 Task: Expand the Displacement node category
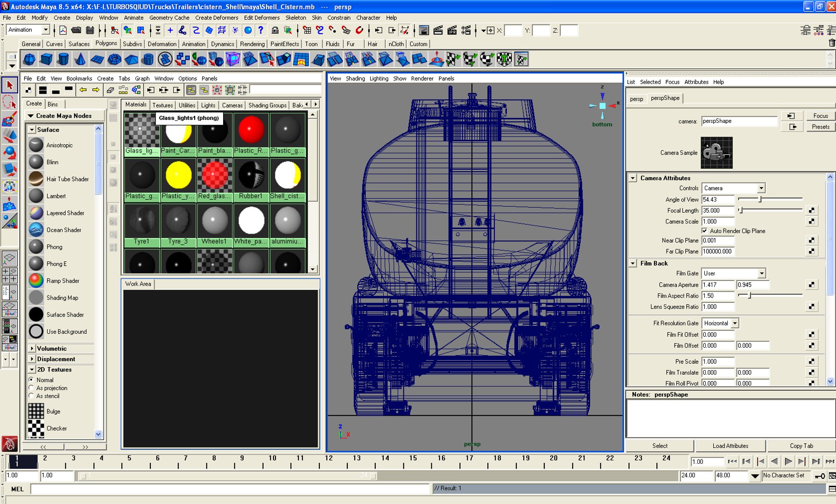point(32,359)
